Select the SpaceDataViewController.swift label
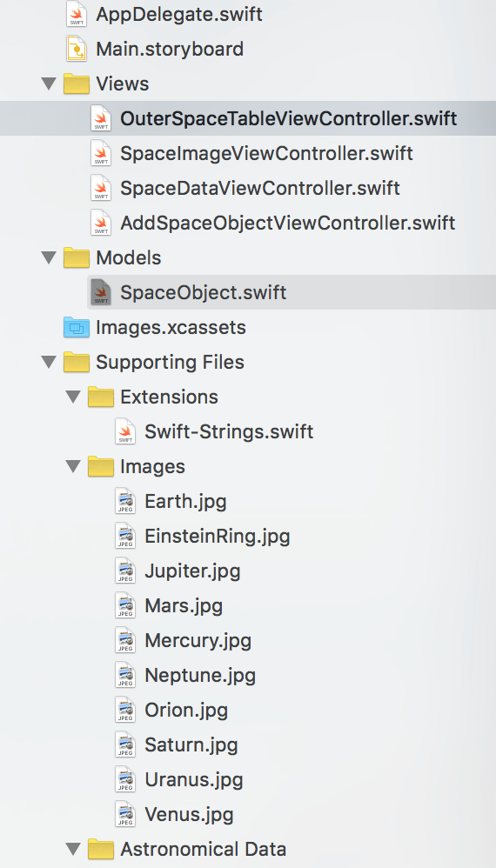 (259, 189)
